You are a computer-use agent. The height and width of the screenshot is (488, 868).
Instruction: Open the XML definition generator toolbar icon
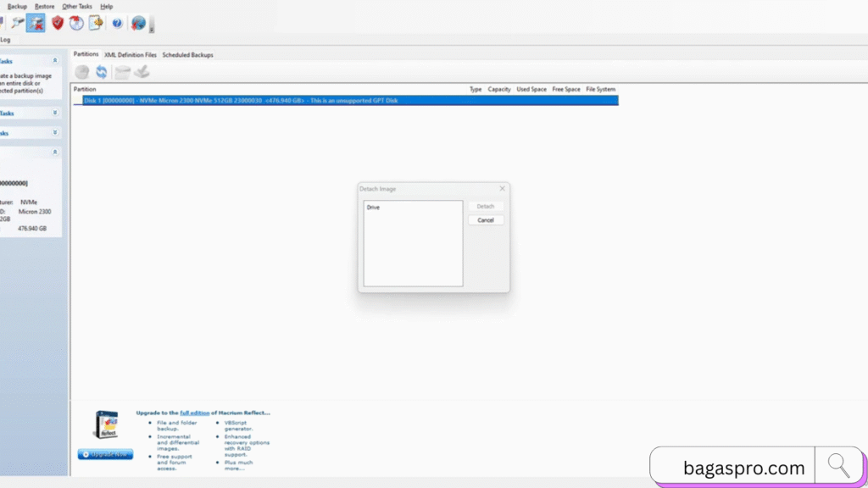coord(96,23)
